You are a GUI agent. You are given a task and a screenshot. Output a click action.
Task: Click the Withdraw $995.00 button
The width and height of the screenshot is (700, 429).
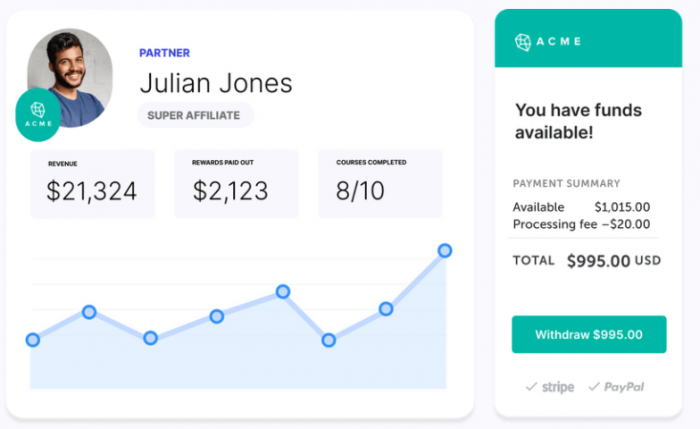click(x=589, y=334)
